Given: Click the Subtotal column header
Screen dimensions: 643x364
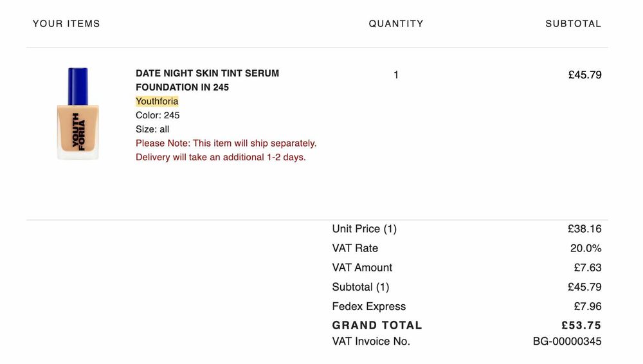Looking at the screenshot, I should [x=573, y=24].
